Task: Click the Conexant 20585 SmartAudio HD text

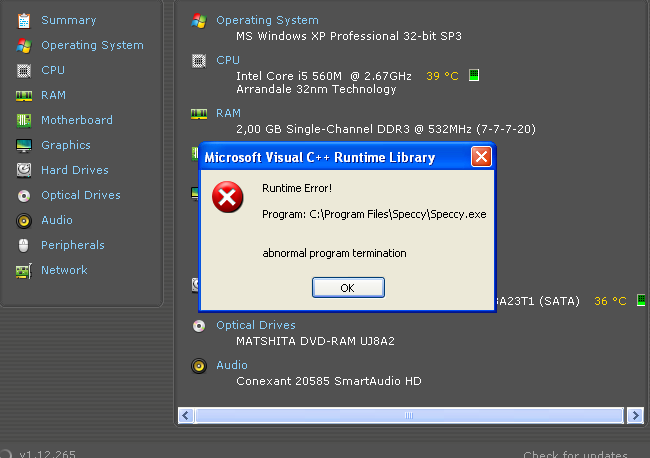Action: click(x=329, y=381)
